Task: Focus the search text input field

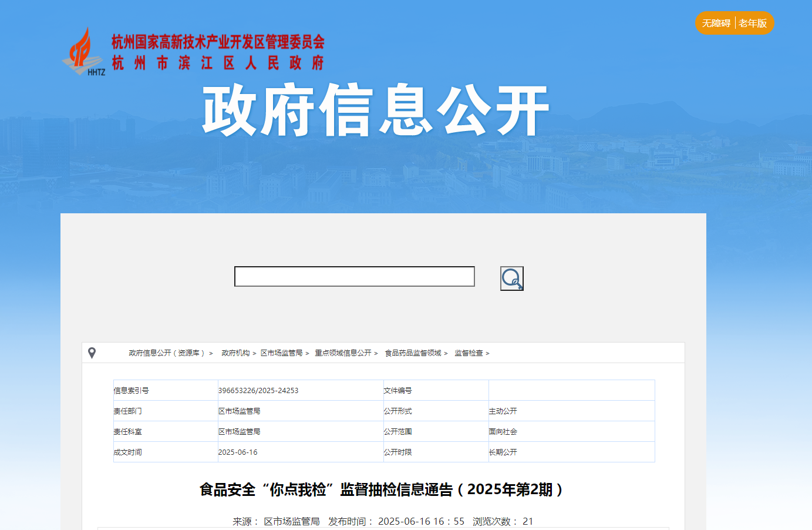Action: pyautogui.click(x=355, y=276)
